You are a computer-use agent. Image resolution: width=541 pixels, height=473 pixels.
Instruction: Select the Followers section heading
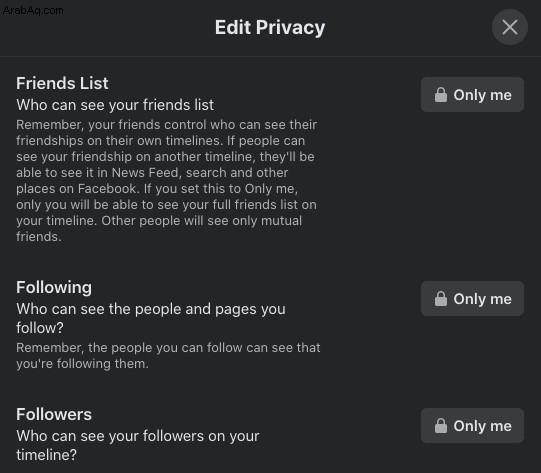click(x=54, y=414)
